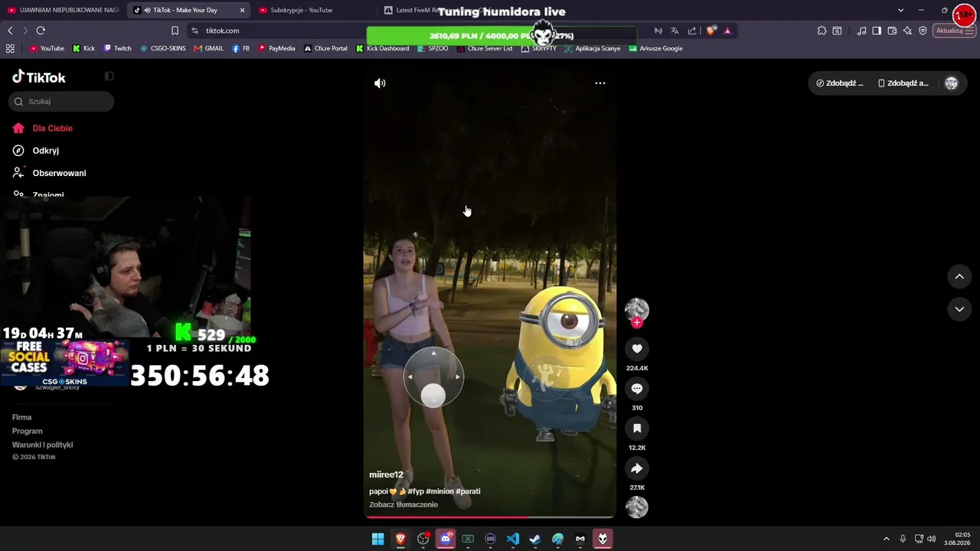
Task: Close the TikTok - Make Your Day tab
Action: 243,10
